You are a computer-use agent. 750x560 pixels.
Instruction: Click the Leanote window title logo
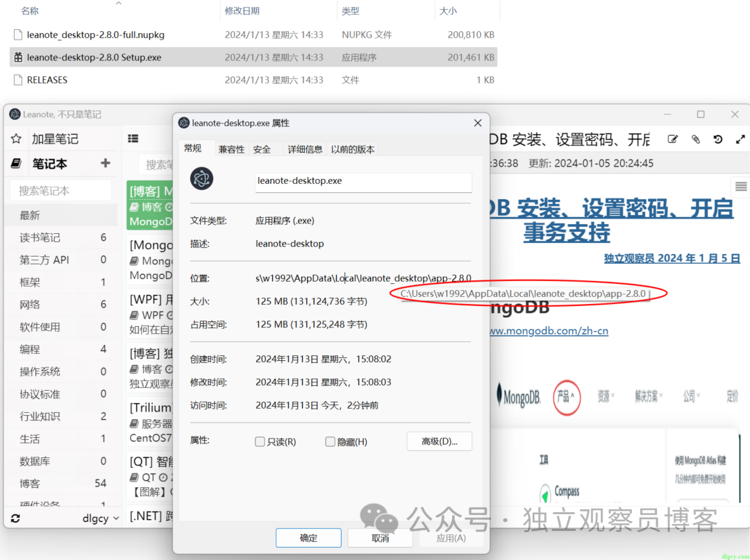(x=15, y=114)
